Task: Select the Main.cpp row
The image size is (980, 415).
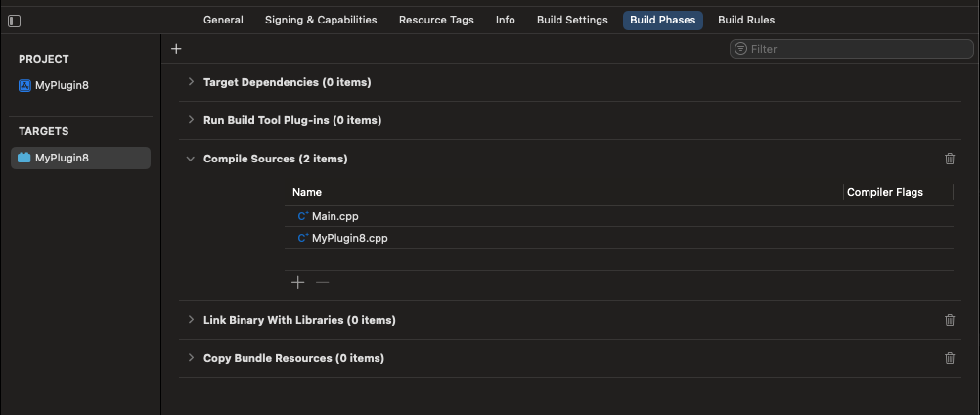Action: click(619, 216)
